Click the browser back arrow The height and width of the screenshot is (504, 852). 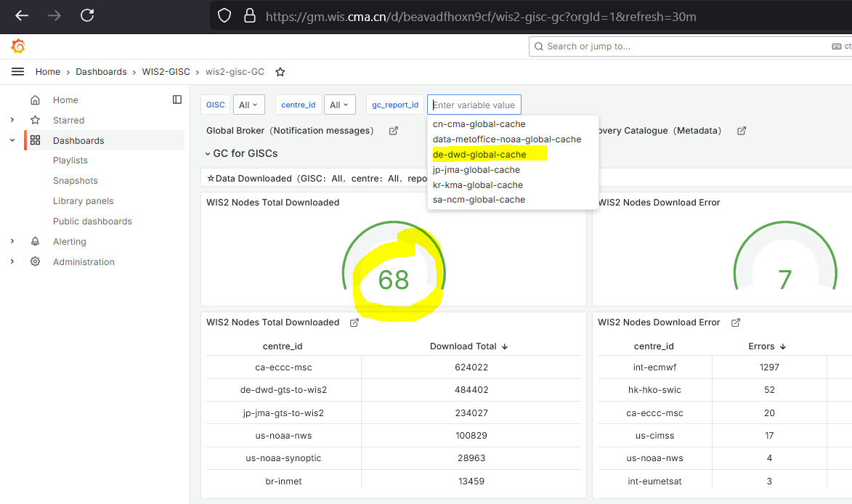point(22,16)
